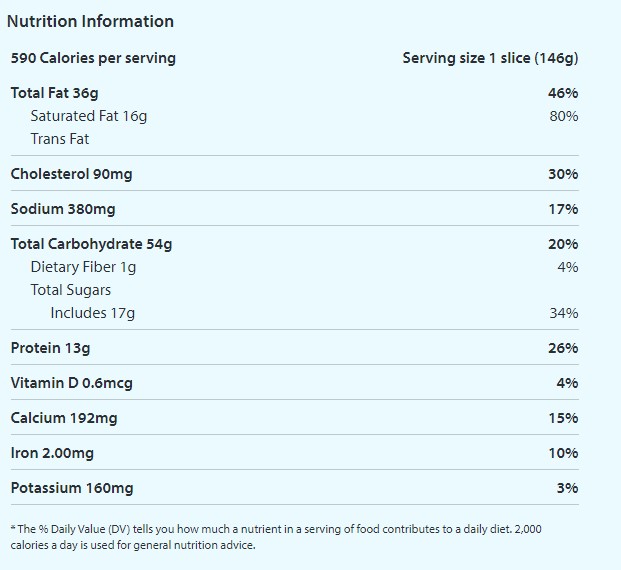Click the 590 Calories per serving text
The image size is (621, 570).
(x=93, y=58)
